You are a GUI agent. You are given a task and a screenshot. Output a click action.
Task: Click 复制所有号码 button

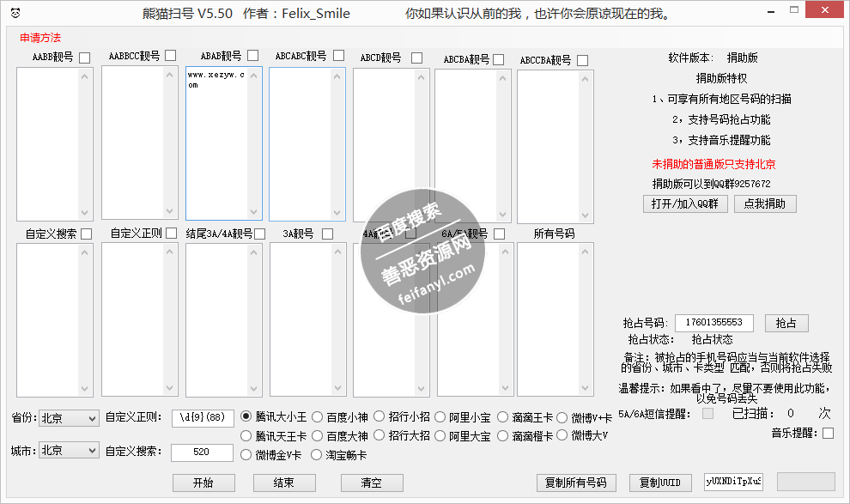[x=576, y=483]
